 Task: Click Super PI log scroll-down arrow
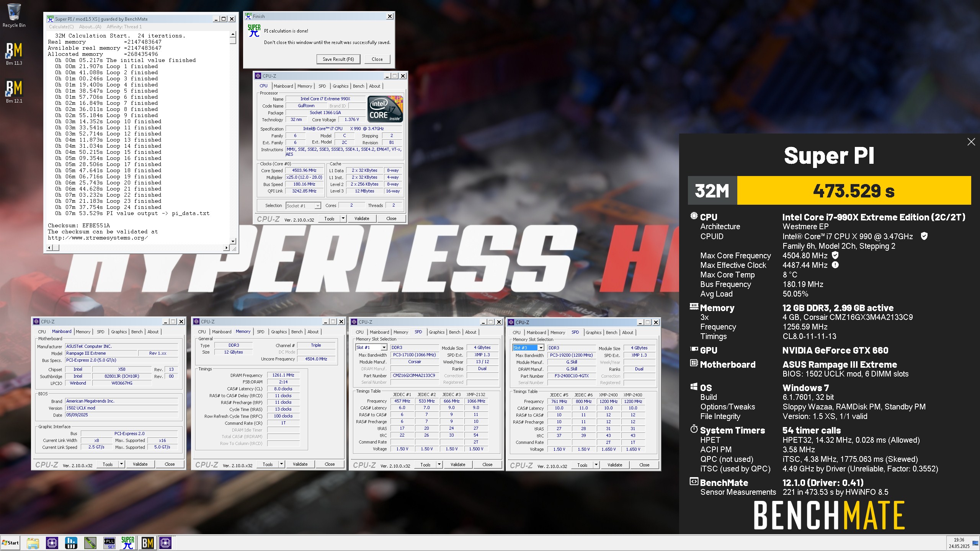click(x=233, y=241)
